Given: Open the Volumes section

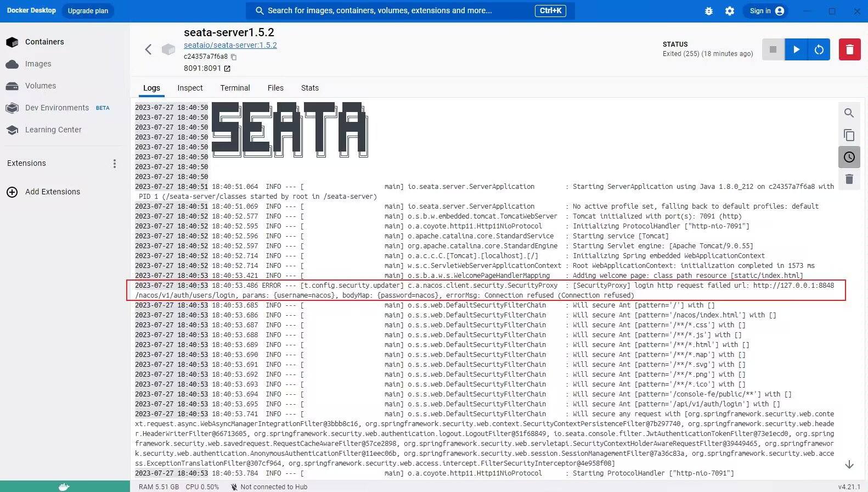Looking at the screenshot, I should (x=40, y=86).
